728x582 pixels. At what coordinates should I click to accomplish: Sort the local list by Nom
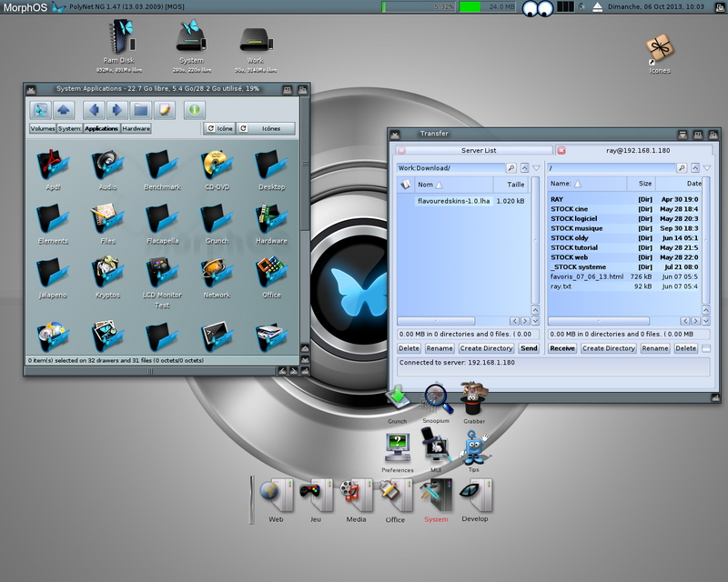[452, 185]
